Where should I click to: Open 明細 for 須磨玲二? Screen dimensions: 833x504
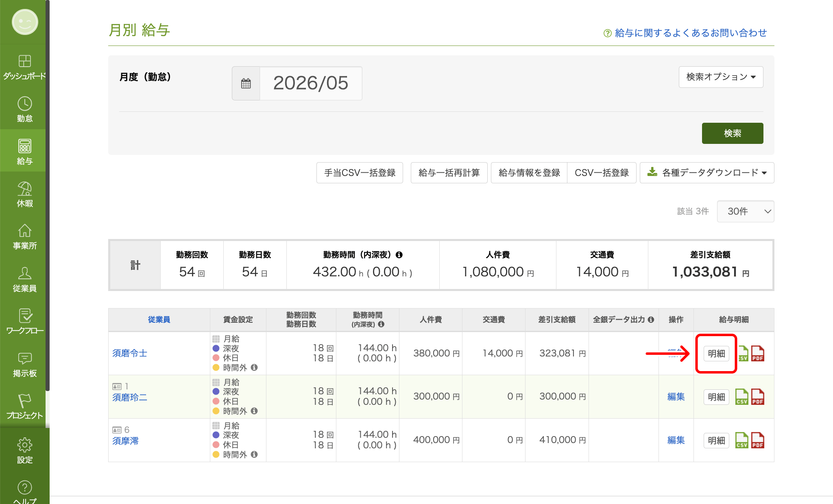(716, 397)
